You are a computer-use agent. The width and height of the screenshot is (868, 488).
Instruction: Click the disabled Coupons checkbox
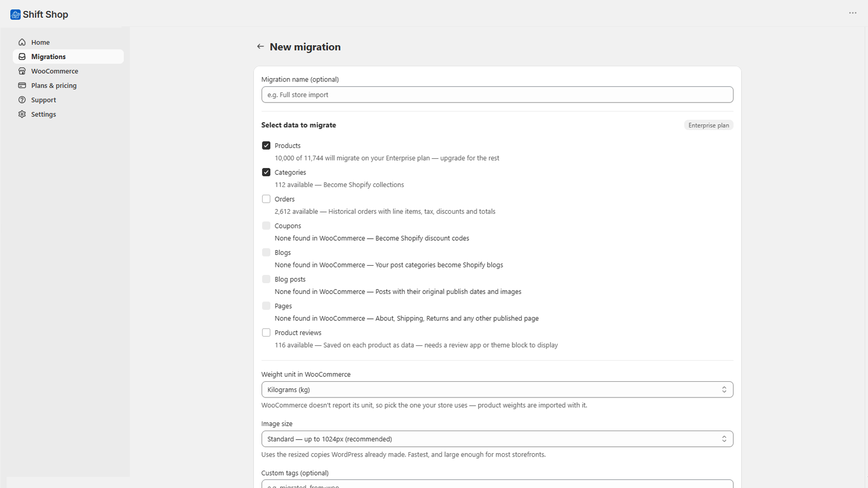point(266,226)
